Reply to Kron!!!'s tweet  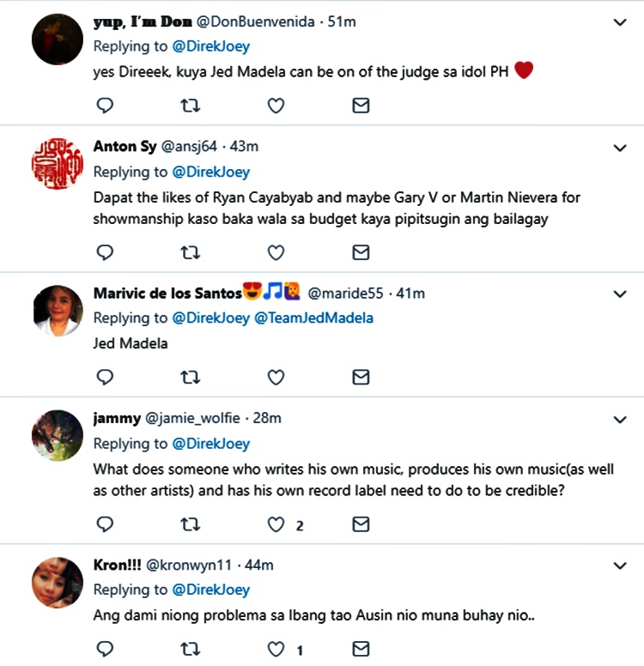click(105, 649)
